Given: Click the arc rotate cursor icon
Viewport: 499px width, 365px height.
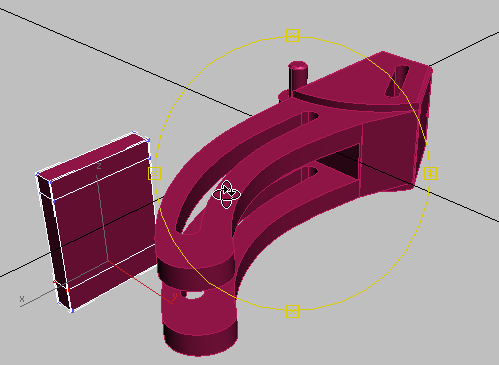Looking at the screenshot, I should [226, 194].
